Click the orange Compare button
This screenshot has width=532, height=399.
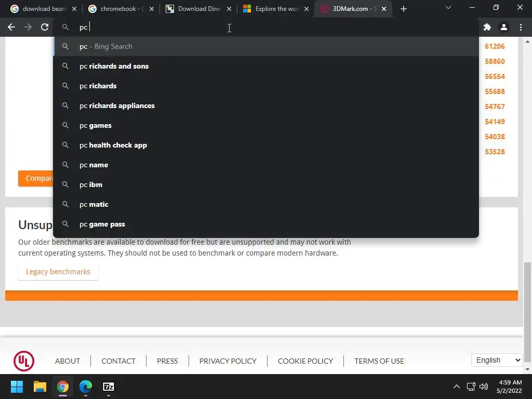[36, 178]
